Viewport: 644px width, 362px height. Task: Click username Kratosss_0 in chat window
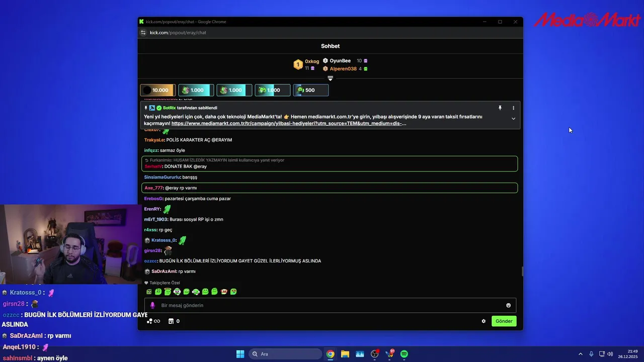point(164,240)
